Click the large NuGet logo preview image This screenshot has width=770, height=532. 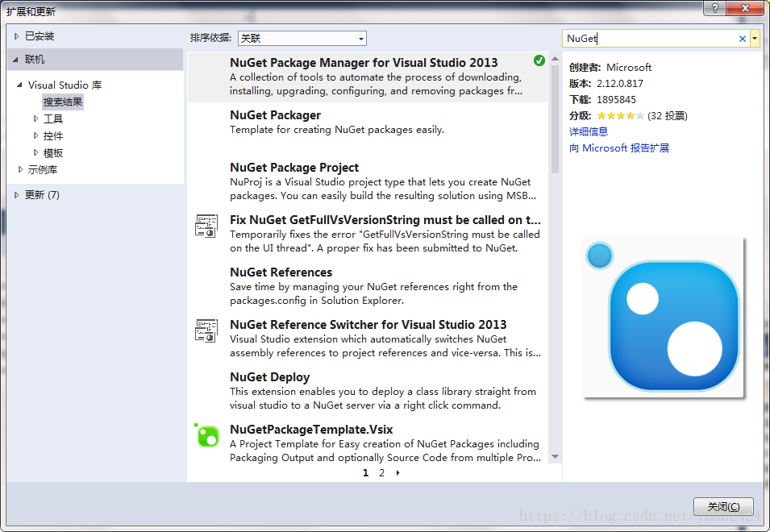point(664,318)
